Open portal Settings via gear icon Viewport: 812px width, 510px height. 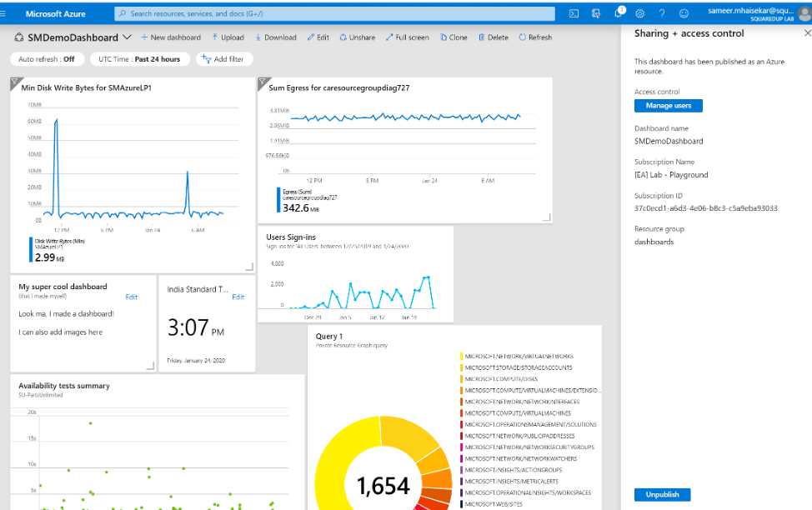(x=640, y=12)
